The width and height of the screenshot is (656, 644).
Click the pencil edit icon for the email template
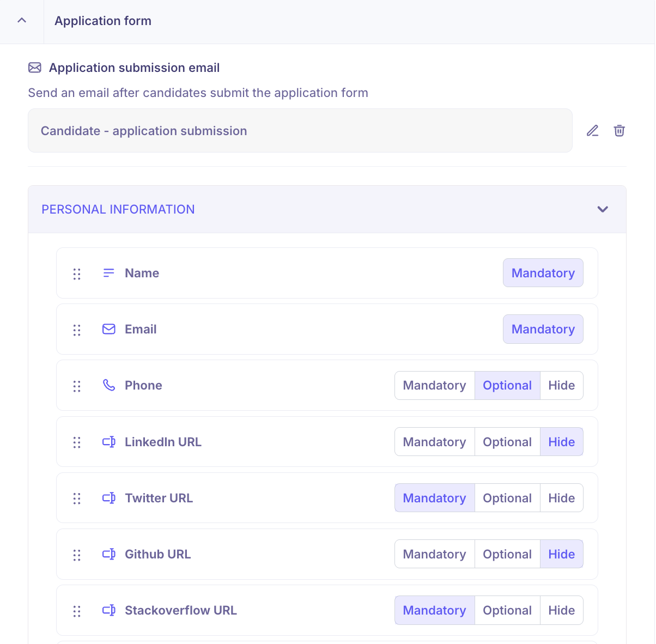(x=593, y=131)
